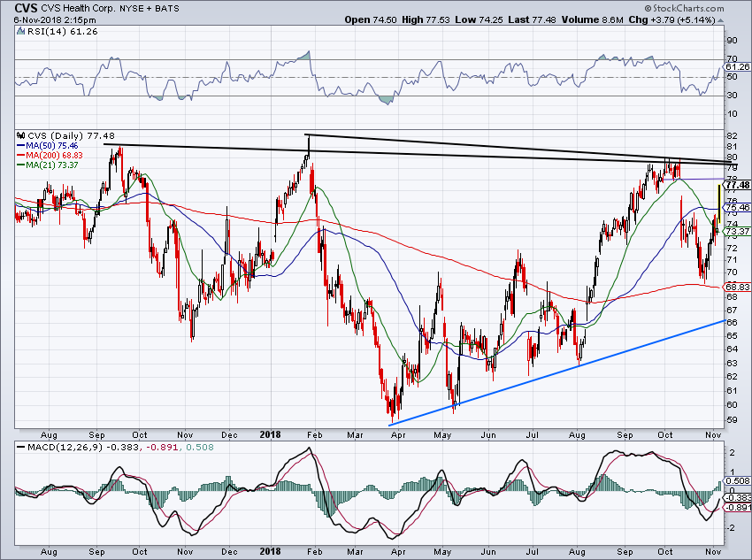Click the CVS (Daily) 77.48 legend text
752x560 pixels.
[x=71, y=135]
